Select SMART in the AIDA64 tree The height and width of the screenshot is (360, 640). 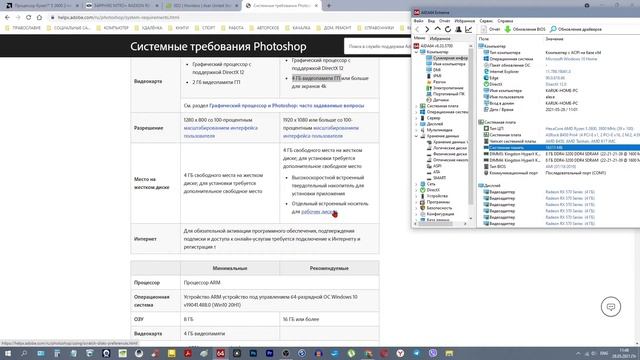[x=436, y=178]
